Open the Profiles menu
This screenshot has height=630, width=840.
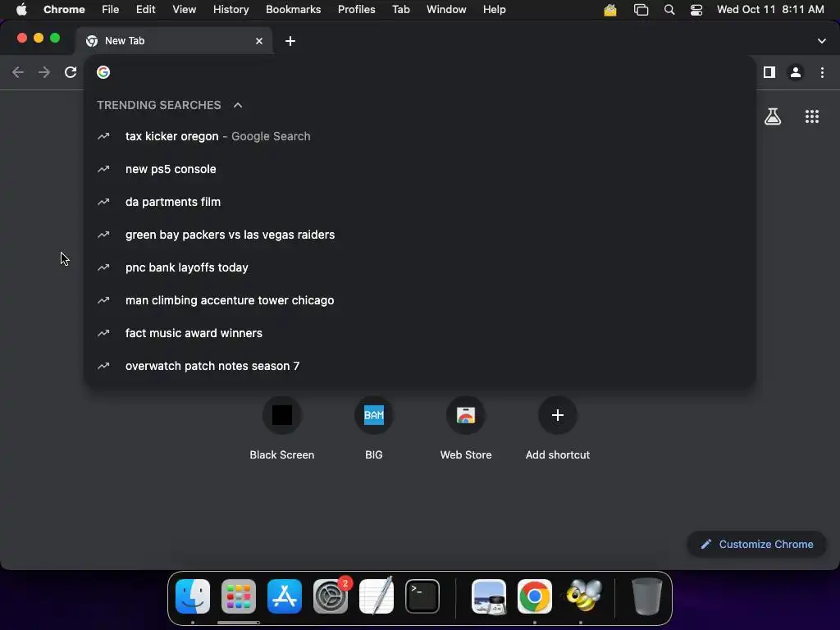pyautogui.click(x=357, y=10)
